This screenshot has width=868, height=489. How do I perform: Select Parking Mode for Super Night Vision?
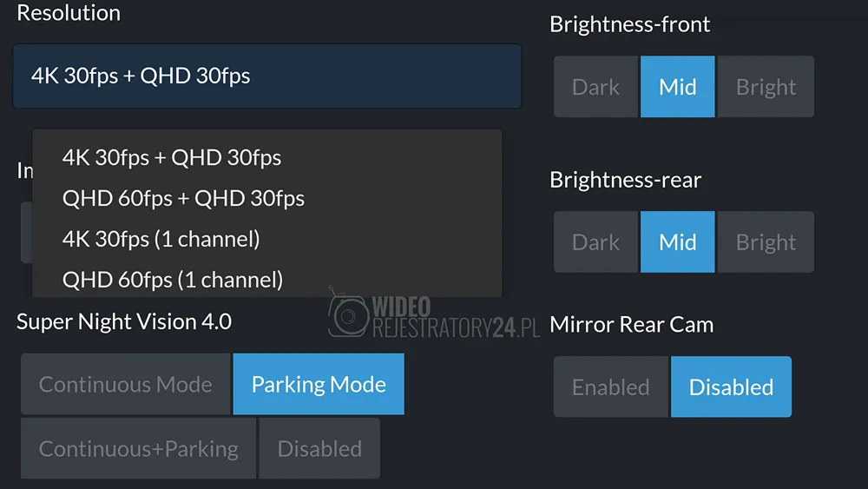(319, 385)
